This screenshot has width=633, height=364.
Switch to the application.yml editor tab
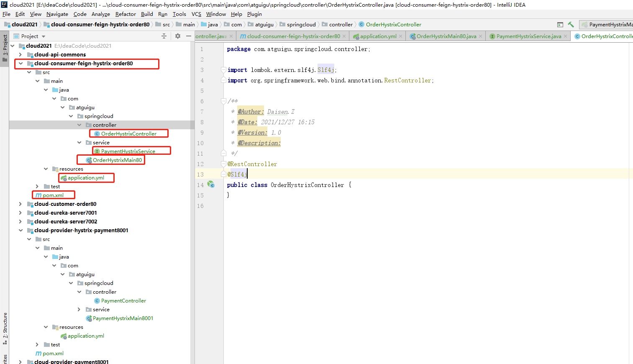378,36
